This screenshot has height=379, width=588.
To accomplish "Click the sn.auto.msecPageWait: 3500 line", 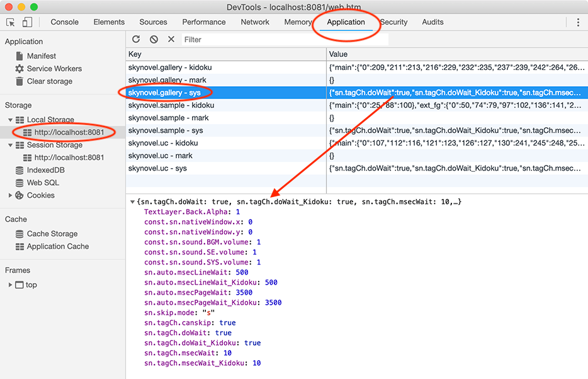I will [x=198, y=292].
